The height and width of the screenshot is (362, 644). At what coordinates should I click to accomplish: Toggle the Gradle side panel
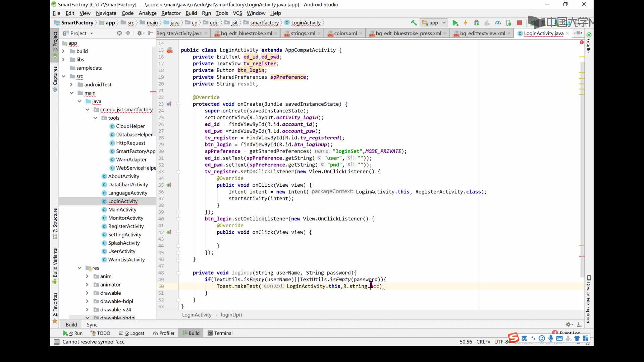click(x=589, y=43)
